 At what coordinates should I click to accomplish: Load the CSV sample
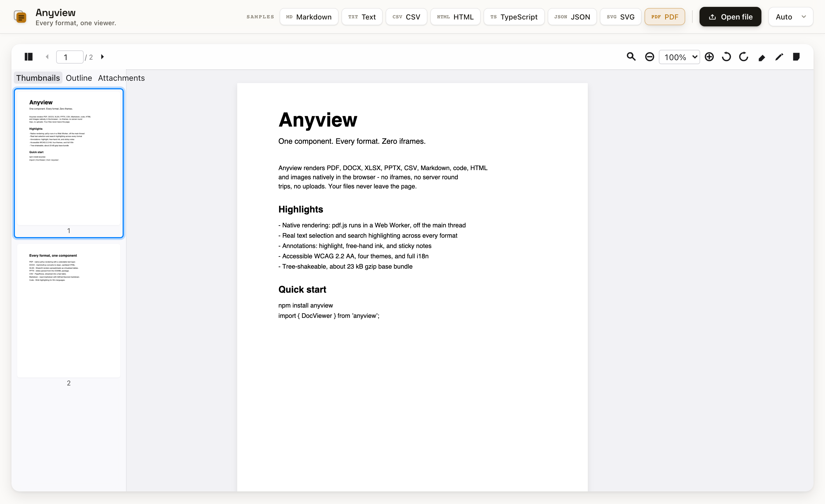click(x=406, y=17)
